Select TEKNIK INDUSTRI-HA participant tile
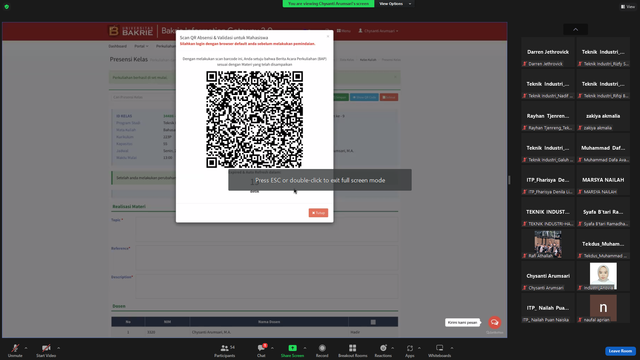The height and width of the screenshot is (360, 640). click(548, 212)
